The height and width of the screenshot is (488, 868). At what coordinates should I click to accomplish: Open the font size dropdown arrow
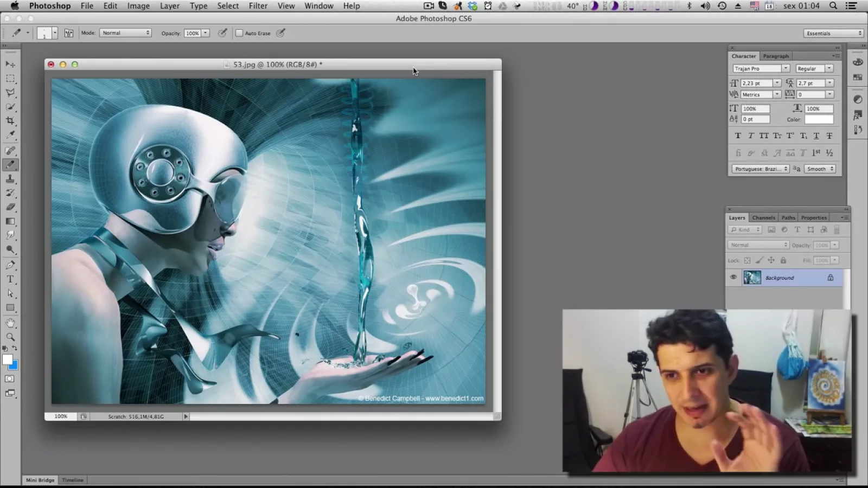[777, 83]
